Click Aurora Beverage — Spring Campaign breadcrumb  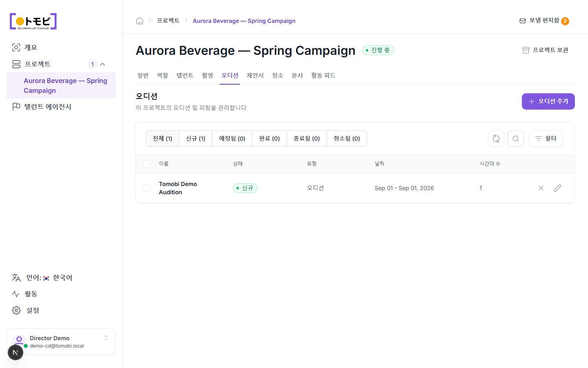[244, 21]
